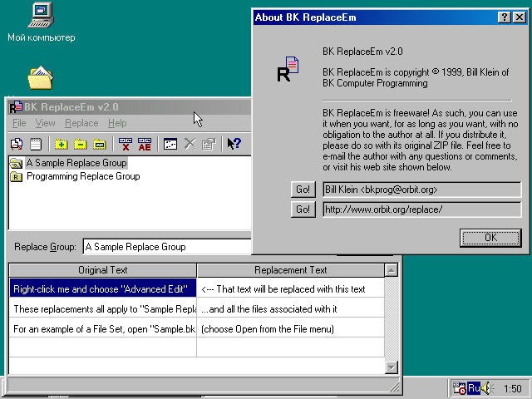Click the What's This help pointer icon
The image size is (532, 399).
click(234, 144)
